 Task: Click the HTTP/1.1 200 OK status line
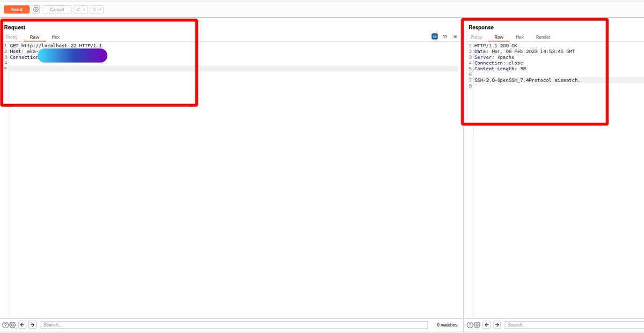(x=496, y=46)
